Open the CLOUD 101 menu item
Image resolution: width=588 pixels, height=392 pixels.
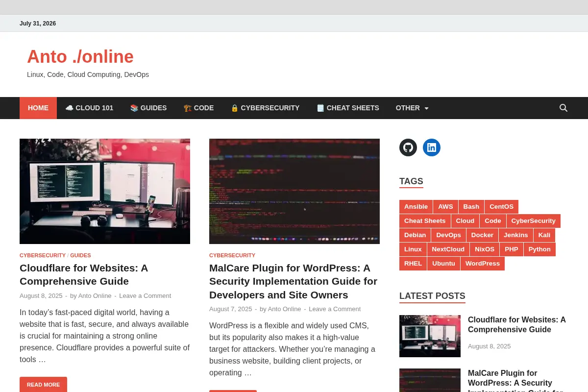pos(89,108)
